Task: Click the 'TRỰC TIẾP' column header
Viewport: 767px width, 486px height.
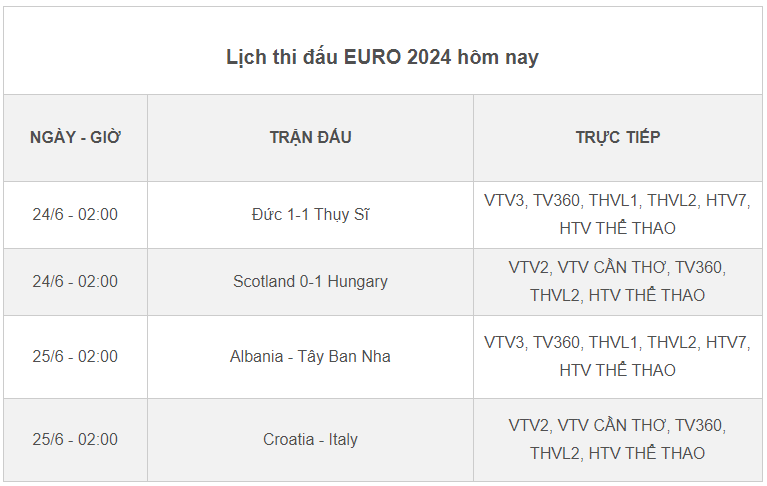Action: point(617,138)
